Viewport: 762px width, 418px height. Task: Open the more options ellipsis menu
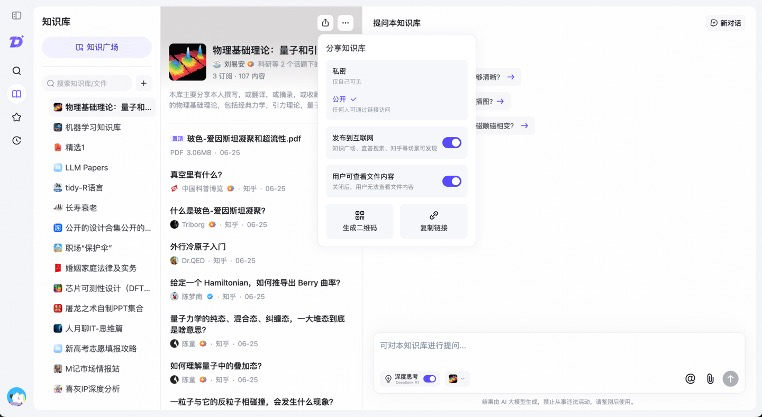[x=345, y=22]
